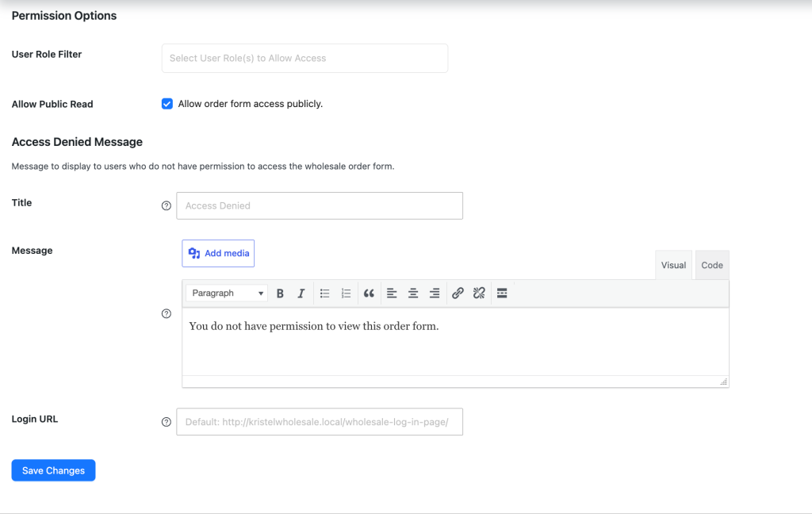The width and height of the screenshot is (812, 514).
Task: Click the 'Allow order form access publicly.' label
Action: [x=250, y=104]
